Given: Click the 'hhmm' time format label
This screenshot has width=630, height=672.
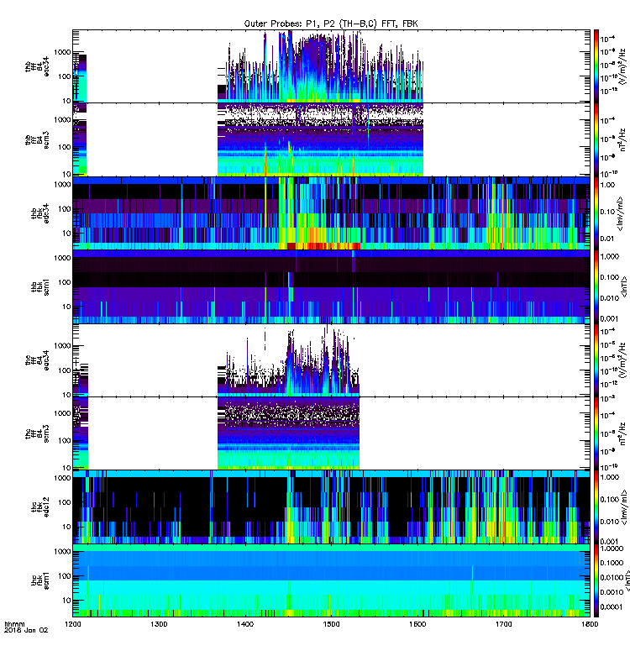Looking at the screenshot, I should pyautogui.click(x=14, y=624).
